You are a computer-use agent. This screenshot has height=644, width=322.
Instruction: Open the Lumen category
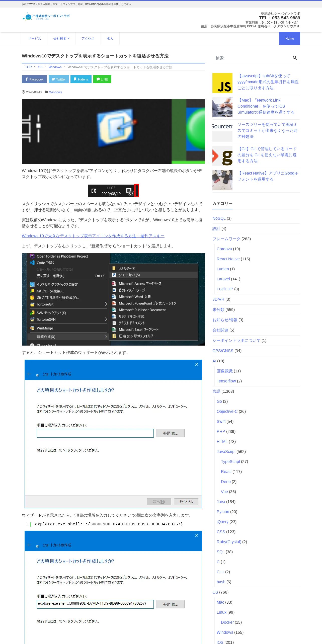point(223,269)
